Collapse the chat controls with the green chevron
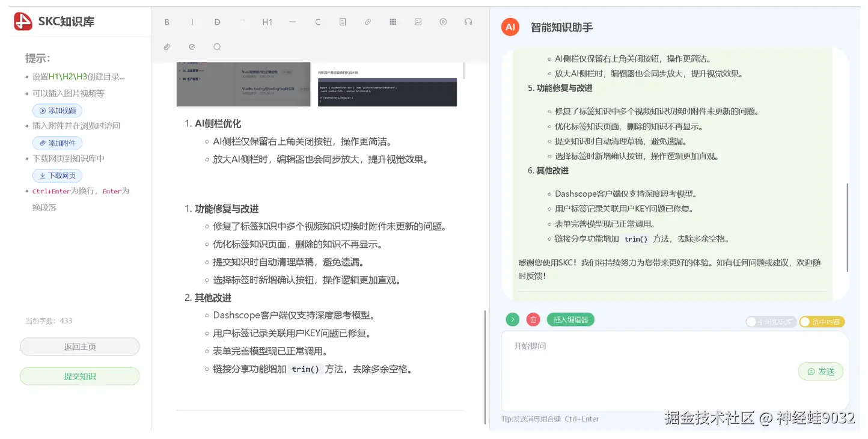868x439 pixels. point(512,319)
